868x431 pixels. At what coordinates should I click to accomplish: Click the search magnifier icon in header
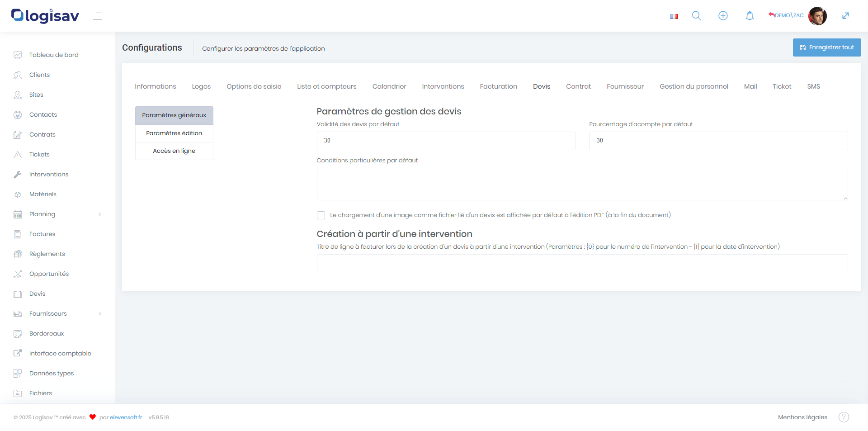pyautogui.click(x=696, y=16)
